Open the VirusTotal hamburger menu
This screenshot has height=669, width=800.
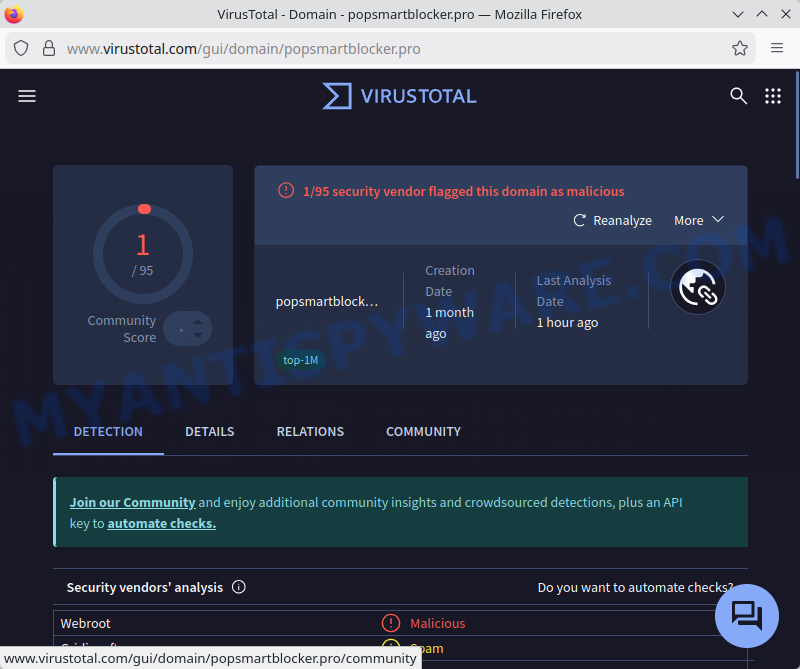(x=27, y=96)
